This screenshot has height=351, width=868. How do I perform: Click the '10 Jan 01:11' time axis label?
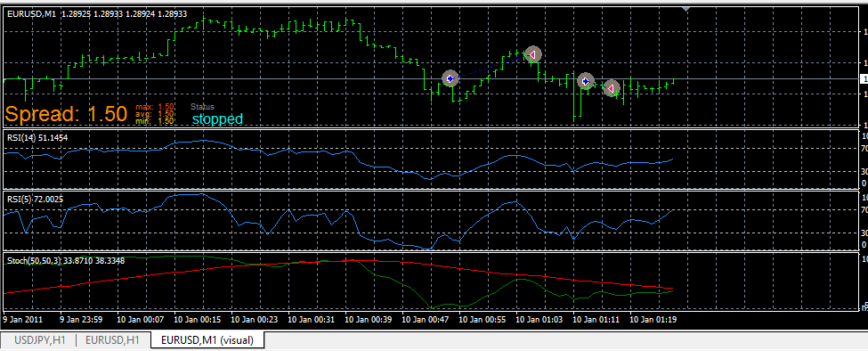click(596, 320)
